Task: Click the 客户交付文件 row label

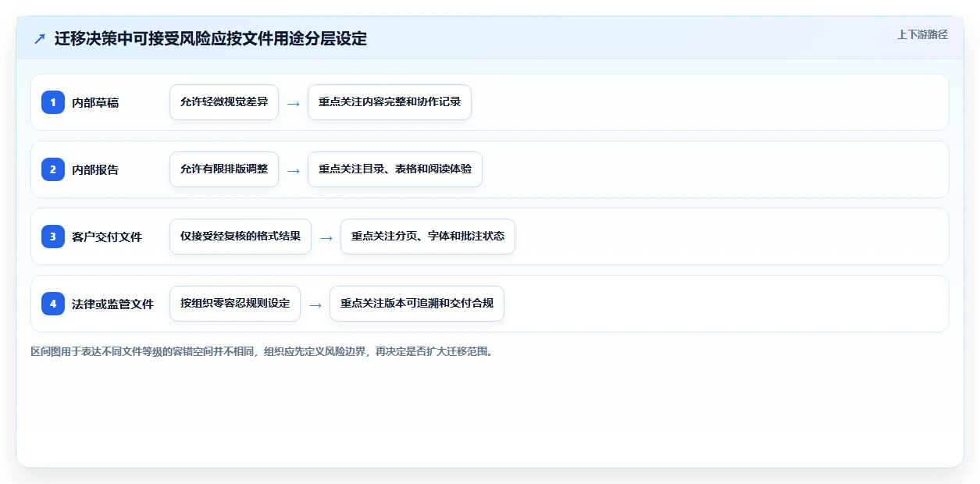Action: [x=107, y=237]
